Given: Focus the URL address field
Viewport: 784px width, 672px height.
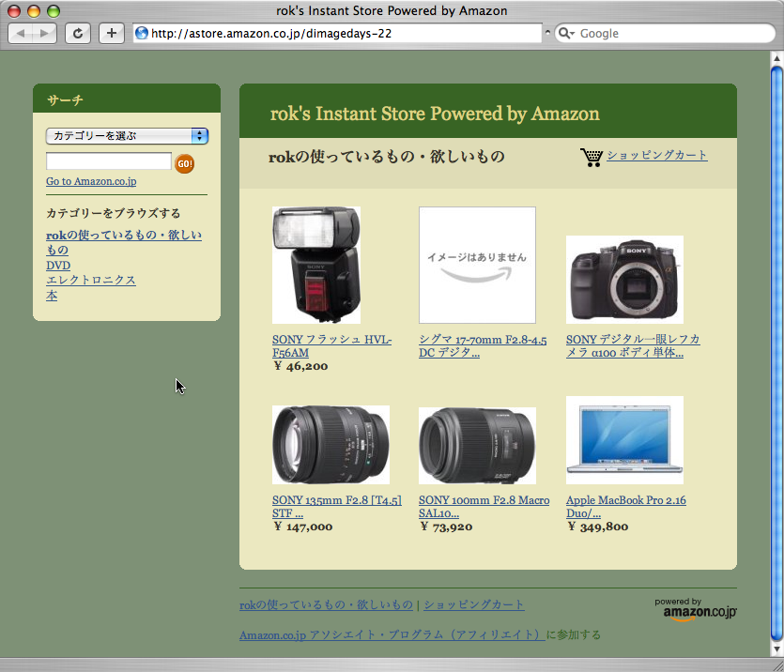Looking at the screenshot, I should [x=337, y=34].
